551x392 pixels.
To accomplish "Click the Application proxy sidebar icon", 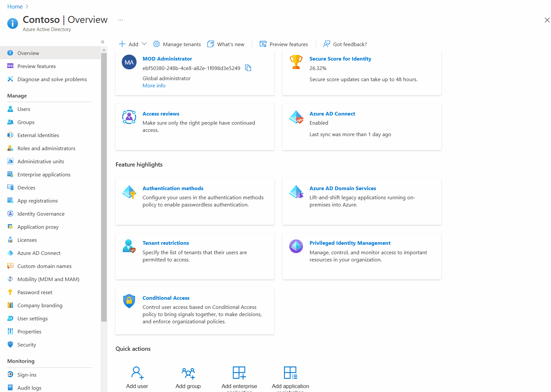I will [x=10, y=227].
